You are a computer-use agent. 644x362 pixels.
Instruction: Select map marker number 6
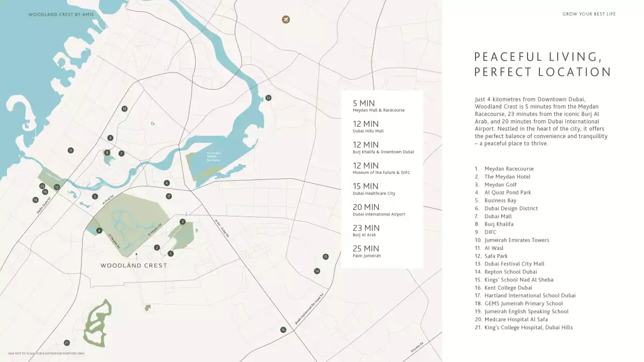[167, 183]
